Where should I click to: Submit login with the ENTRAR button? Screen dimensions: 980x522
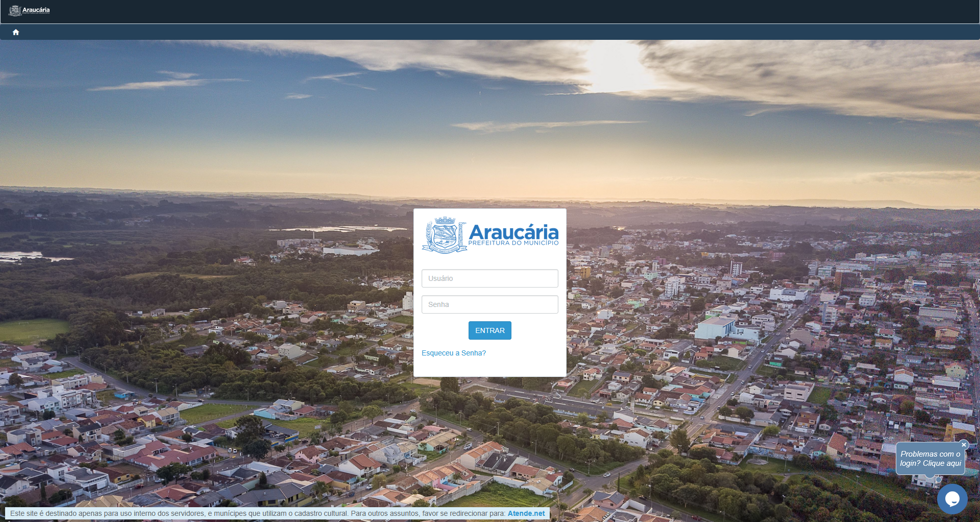click(x=490, y=330)
